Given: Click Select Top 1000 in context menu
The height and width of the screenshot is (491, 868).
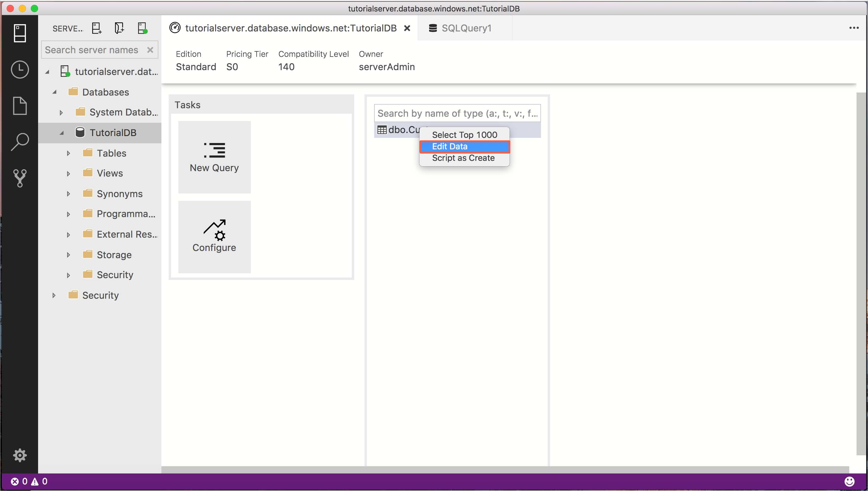Looking at the screenshot, I should point(465,134).
